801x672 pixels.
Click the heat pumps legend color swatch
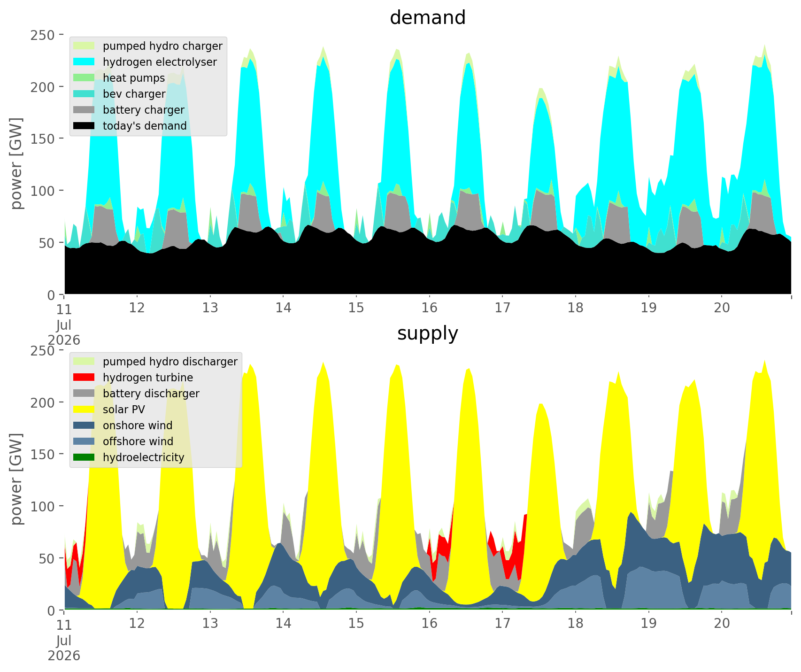(x=85, y=78)
